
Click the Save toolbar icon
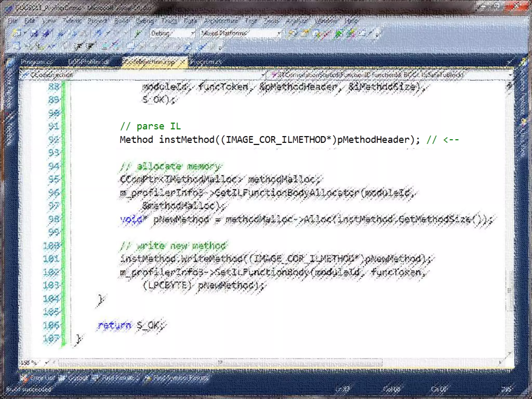coord(34,33)
